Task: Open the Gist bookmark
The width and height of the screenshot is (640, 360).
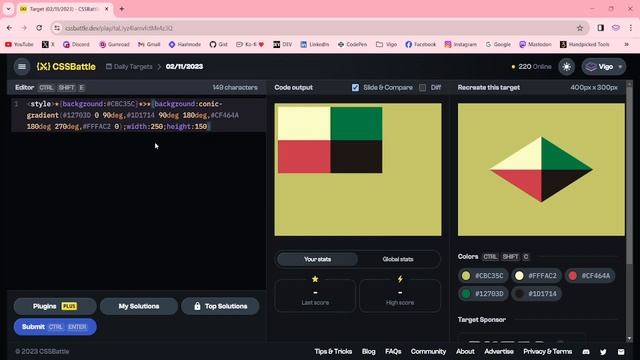Action: click(218, 44)
